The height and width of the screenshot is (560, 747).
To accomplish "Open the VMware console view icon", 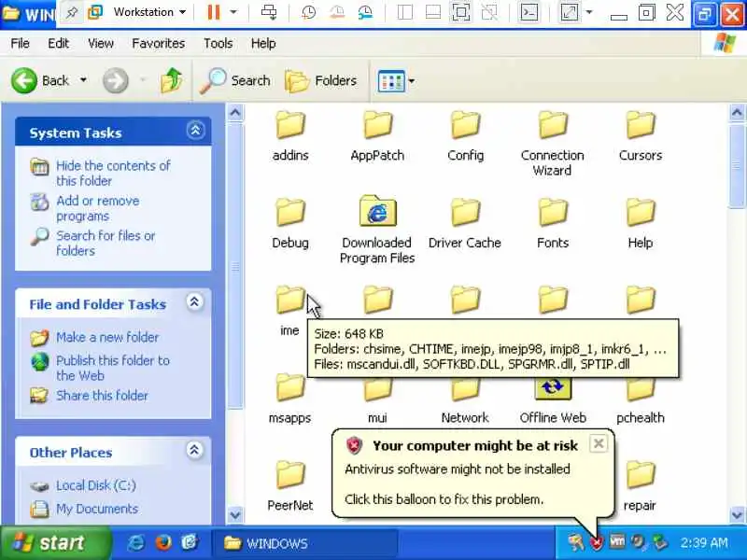I will point(529,12).
